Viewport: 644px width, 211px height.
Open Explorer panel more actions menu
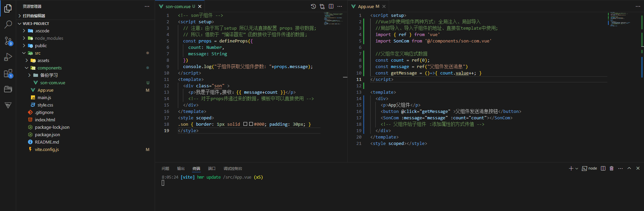click(x=147, y=6)
